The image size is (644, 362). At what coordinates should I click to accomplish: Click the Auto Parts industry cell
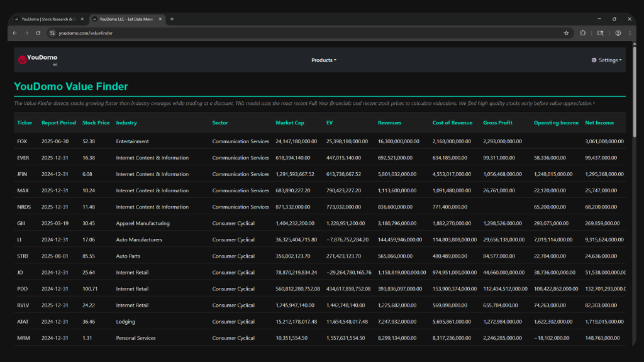(x=128, y=256)
